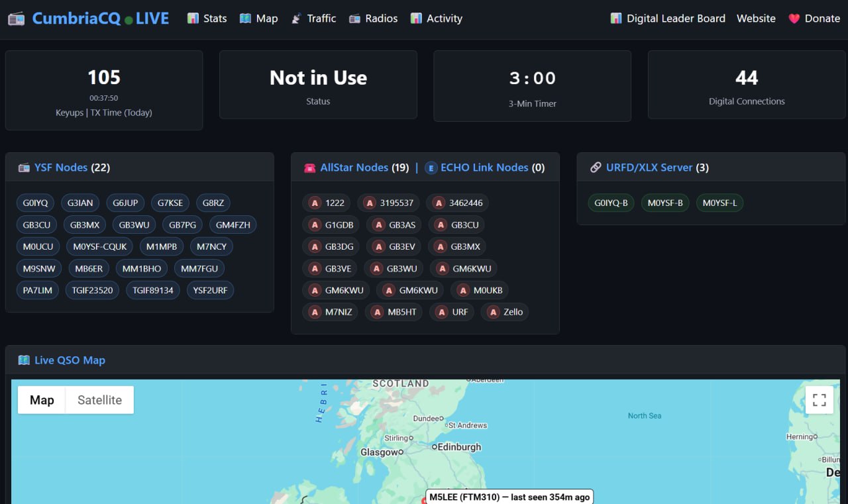The image size is (848, 504).
Task: Click the ECHO Link E icon
Action: click(431, 168)
